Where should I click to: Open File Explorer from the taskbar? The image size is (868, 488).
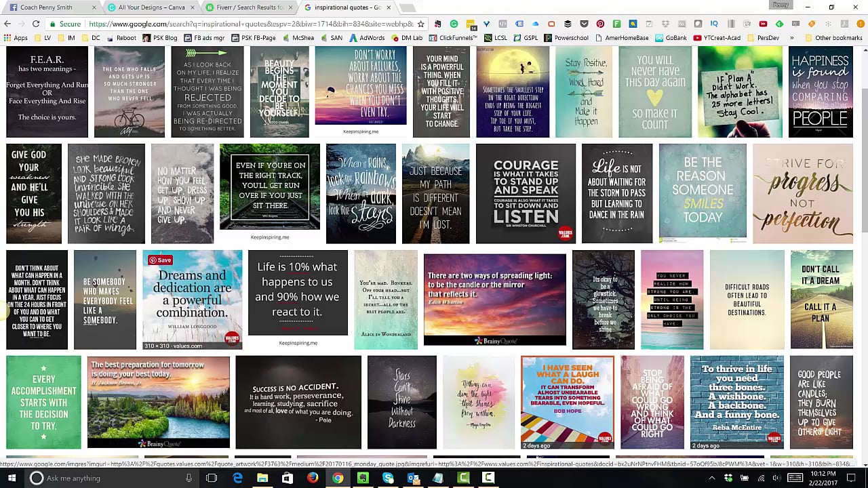pos(262,478)
